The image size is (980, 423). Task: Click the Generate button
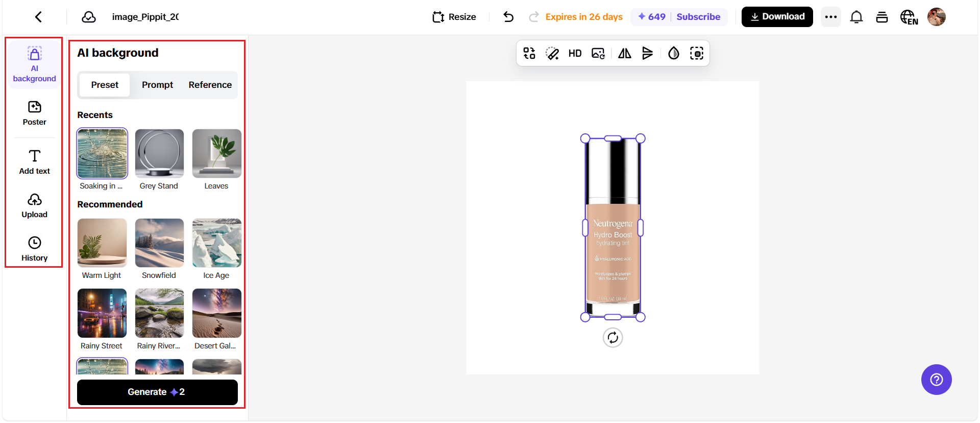(157, 392)
